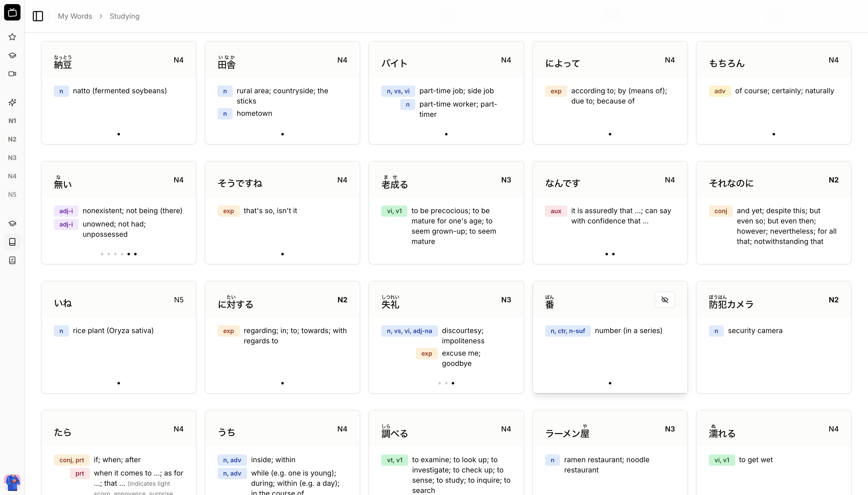Screen dimensions: 868x495
Task: Select N4 level in sidebar
Action: pos(12,176)
